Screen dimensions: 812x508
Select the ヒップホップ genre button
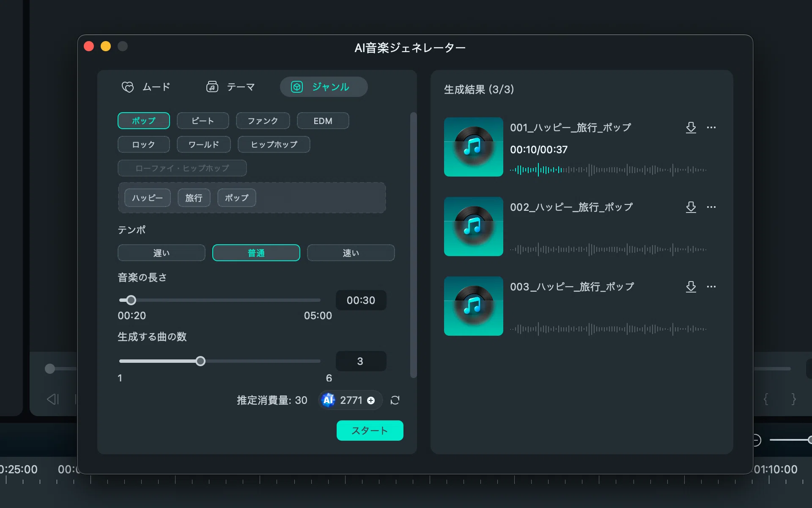(274, 144)
